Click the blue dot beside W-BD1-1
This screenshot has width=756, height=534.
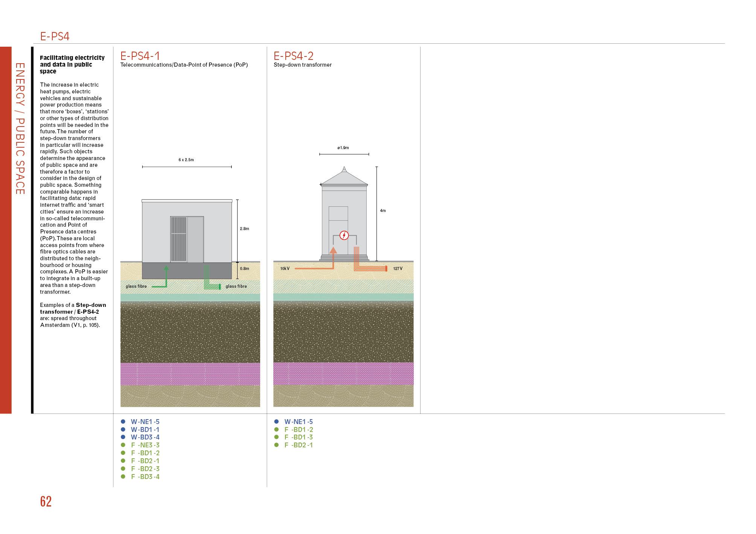click(123, 429)
